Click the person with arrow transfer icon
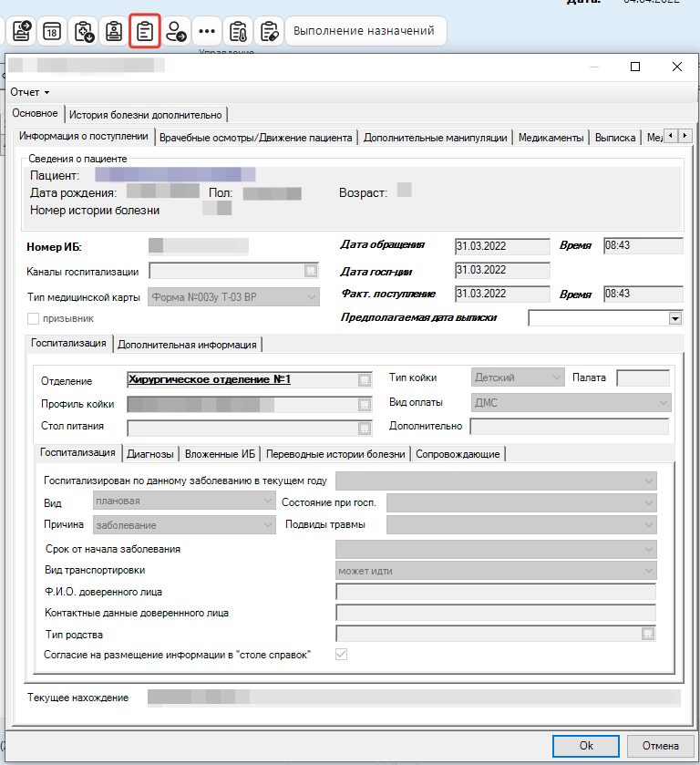 coord(176,31)
